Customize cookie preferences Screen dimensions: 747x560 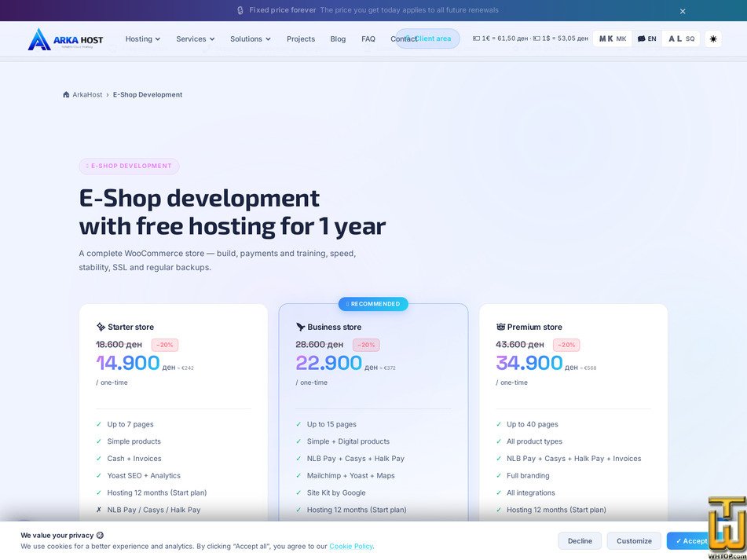coord(634,541)
